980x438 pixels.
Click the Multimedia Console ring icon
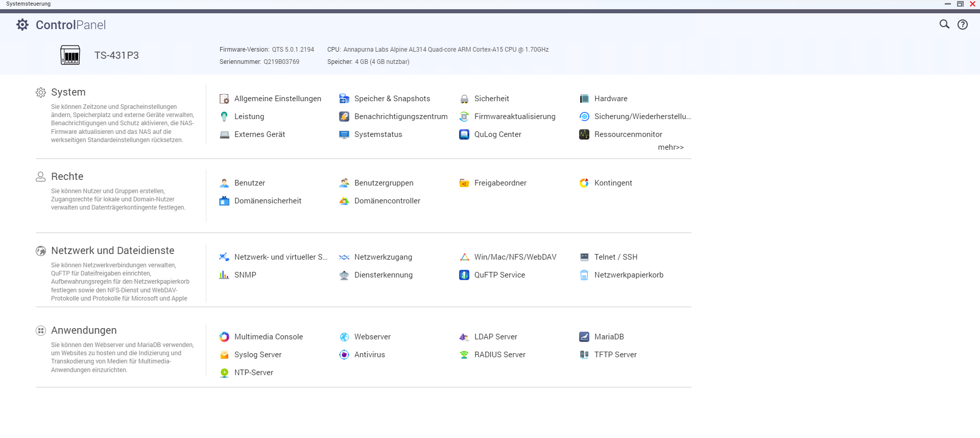click(x=224, y=337)
